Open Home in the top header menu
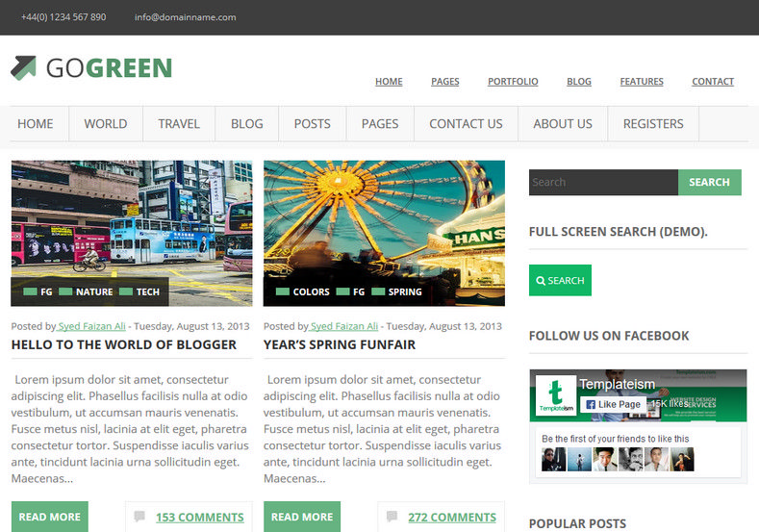 (389, 82)
